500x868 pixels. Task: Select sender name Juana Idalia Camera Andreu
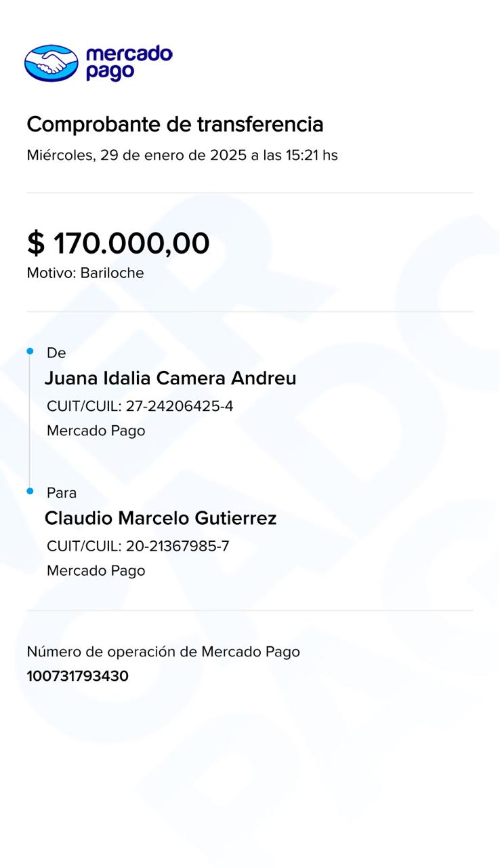click(x=170, y=378)
